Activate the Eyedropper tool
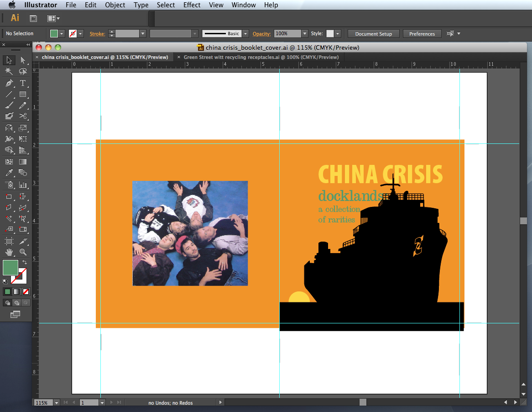This screenshot has height=412, width=532. (9, 173)
